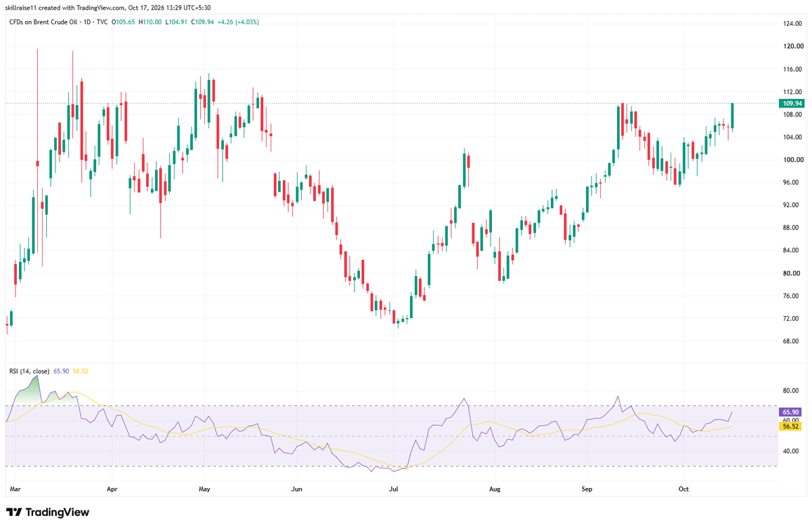Click the Sep label on the time axis
The image size is (812, 528).
click(x=586, y=487)
